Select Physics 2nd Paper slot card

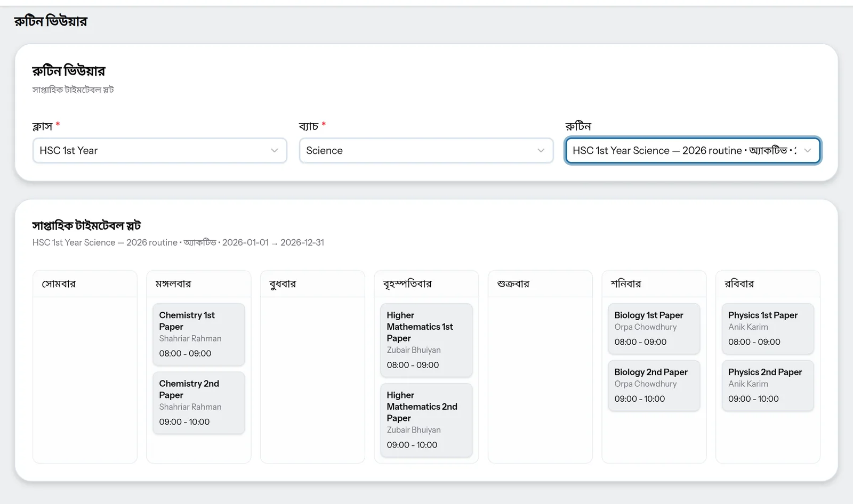pos(768,386)
